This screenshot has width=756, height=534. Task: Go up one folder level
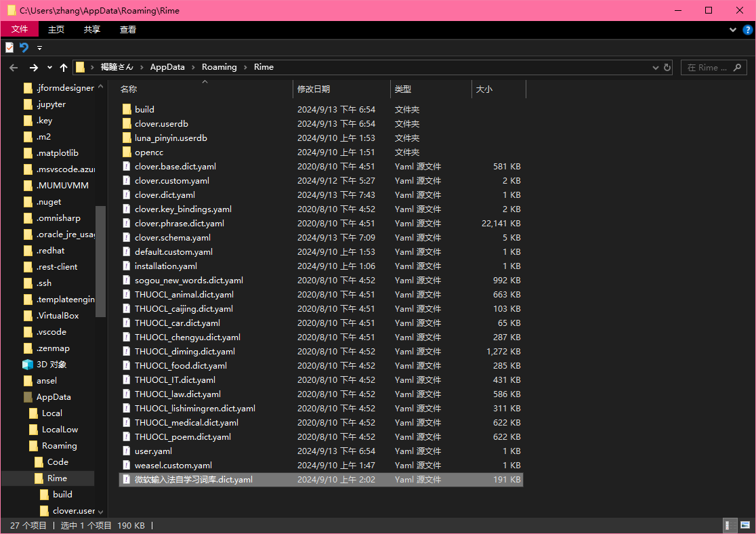[64, 68]
